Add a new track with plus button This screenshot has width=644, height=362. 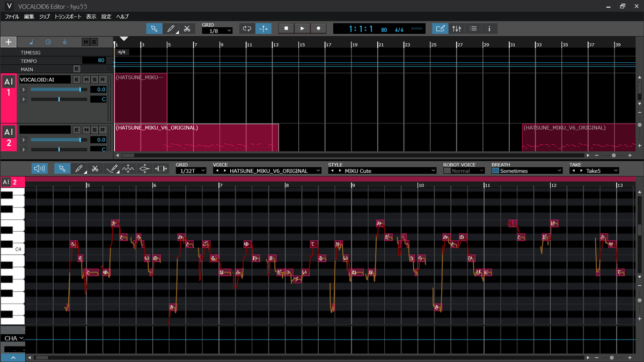[x=9, y=42]
